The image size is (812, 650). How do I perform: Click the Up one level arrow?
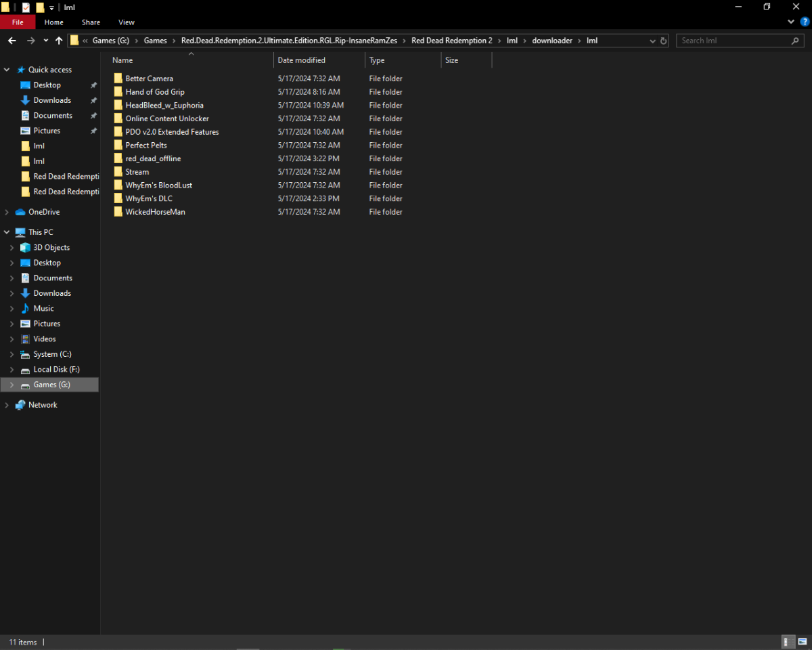coord(59,41)
